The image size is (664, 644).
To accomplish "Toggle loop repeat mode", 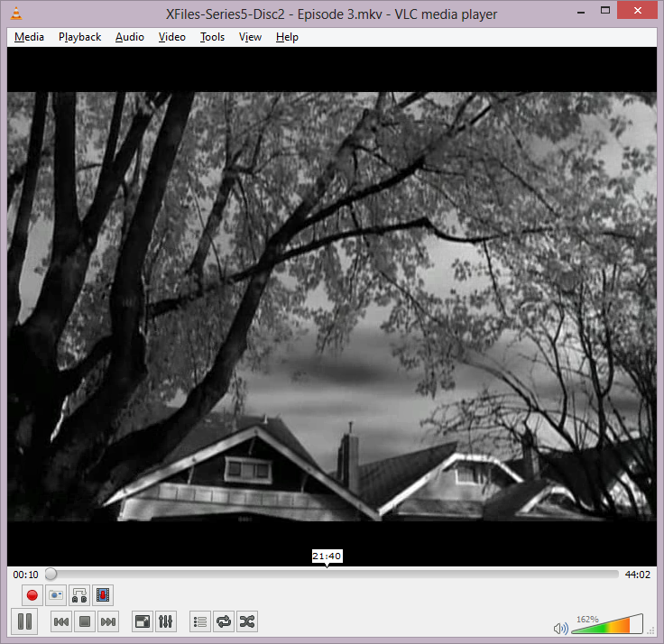I will point(224,621).
